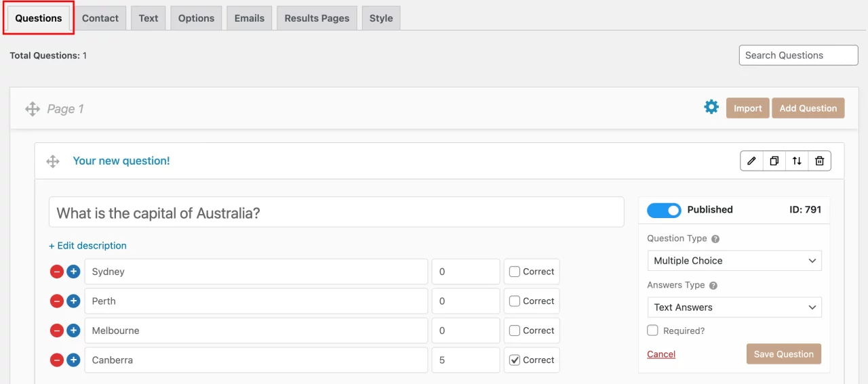Switch to the Questions tab
The image size is (868, 384).
[39, 18]
